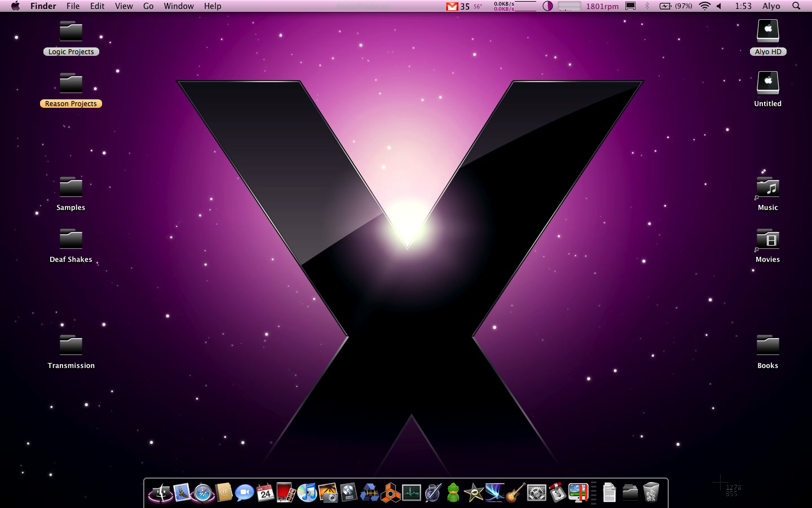The image size is (812, 508).
Task: Open iTunes from the Dock
Action: pyautogui.click(x=307, y=493)
